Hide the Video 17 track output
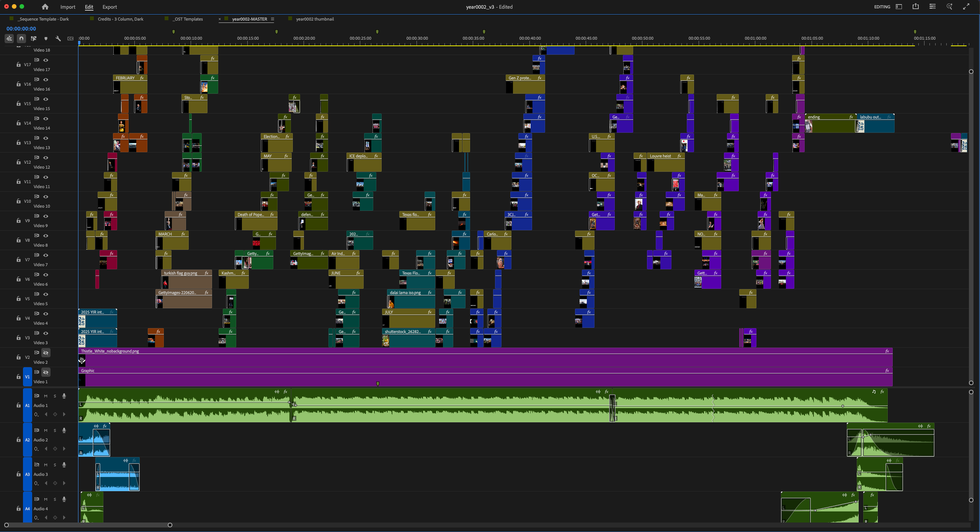Image resolution: width=980 pixels, height=532 pixels. click(x=46, y=60)
